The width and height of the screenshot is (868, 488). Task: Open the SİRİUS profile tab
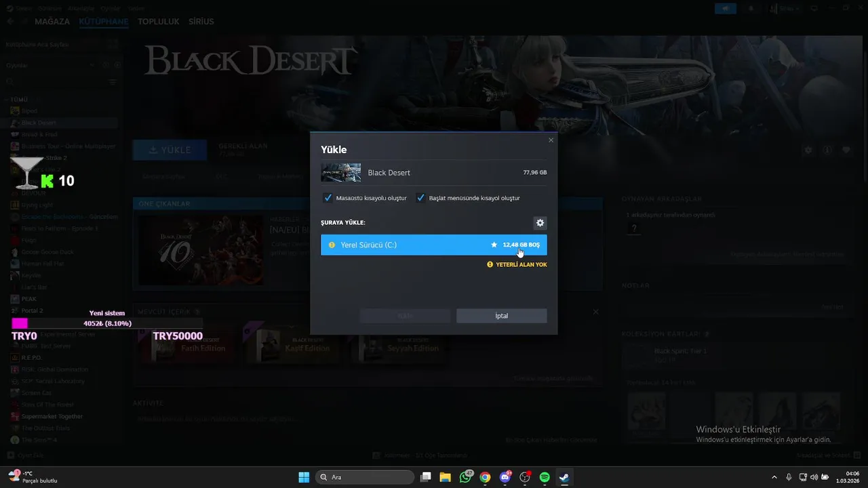(x=201, y=22)
